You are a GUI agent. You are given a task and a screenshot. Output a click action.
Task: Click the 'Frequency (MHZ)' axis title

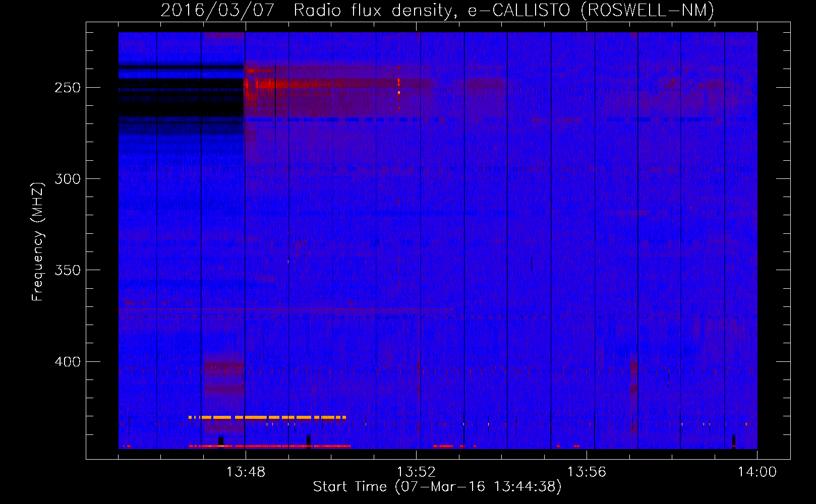[x=38, y=241]
